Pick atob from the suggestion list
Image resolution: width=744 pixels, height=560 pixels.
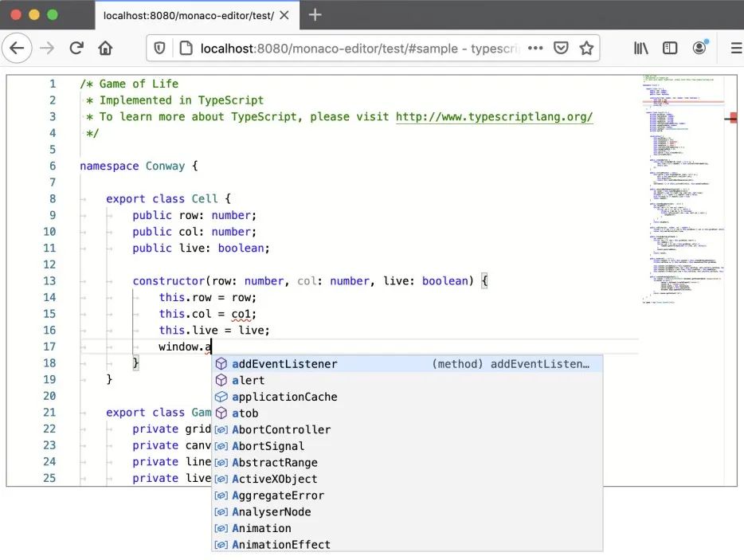tap(407, 413)
